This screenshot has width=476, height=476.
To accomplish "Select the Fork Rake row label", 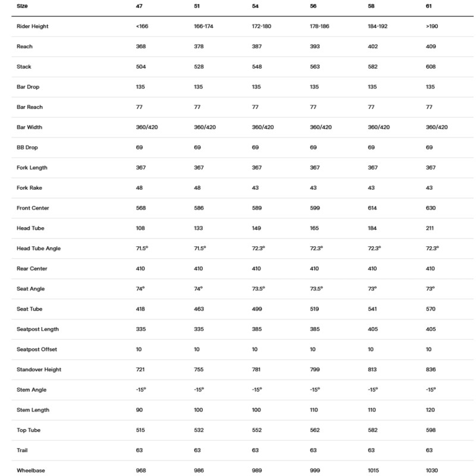I will [30, 188].
